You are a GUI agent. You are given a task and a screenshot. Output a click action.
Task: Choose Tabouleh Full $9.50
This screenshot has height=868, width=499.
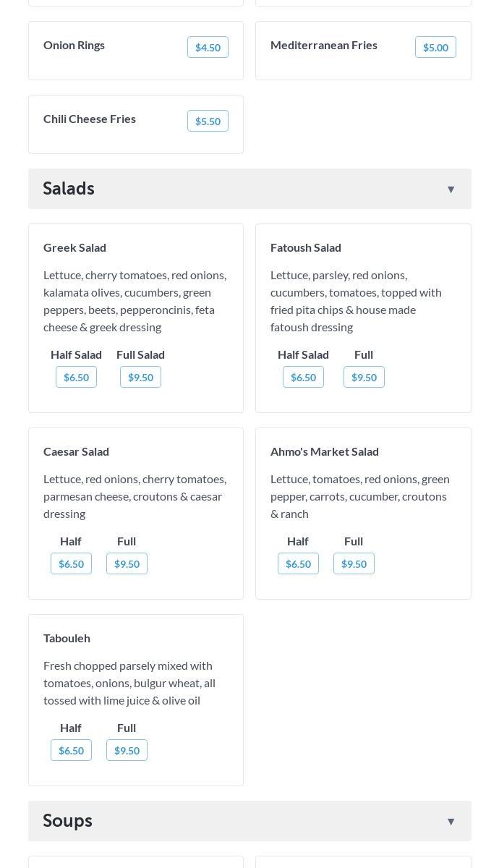pyautogui.click(x=127, y=751)
